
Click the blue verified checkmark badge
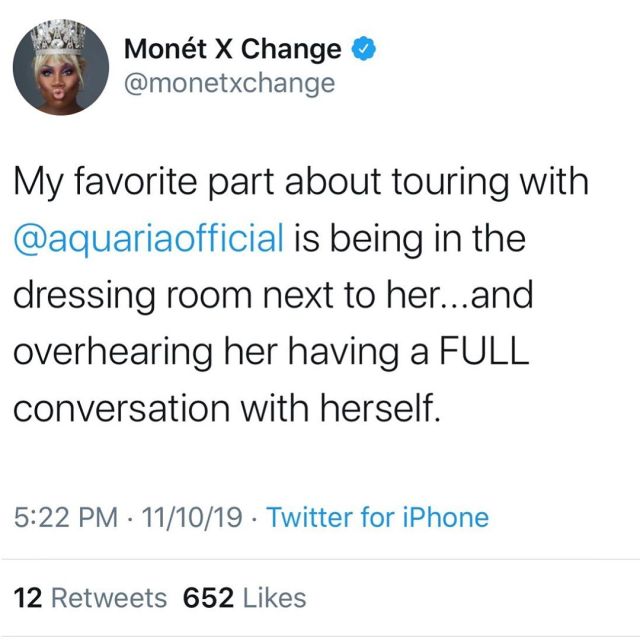(363, 48)
